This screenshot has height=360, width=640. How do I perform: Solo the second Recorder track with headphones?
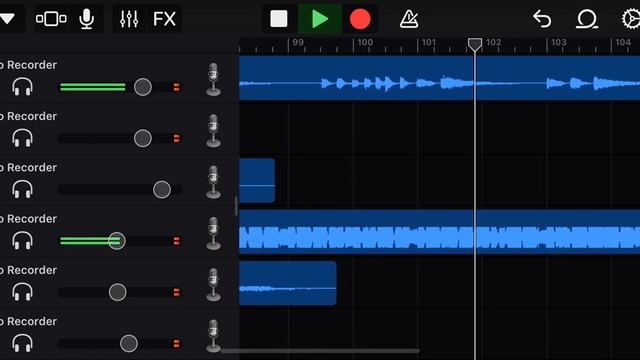[x=22, y=138]
